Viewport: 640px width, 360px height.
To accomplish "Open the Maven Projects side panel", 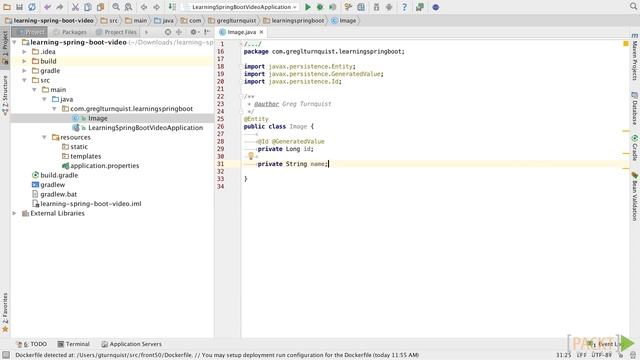I will pos(635,57).
